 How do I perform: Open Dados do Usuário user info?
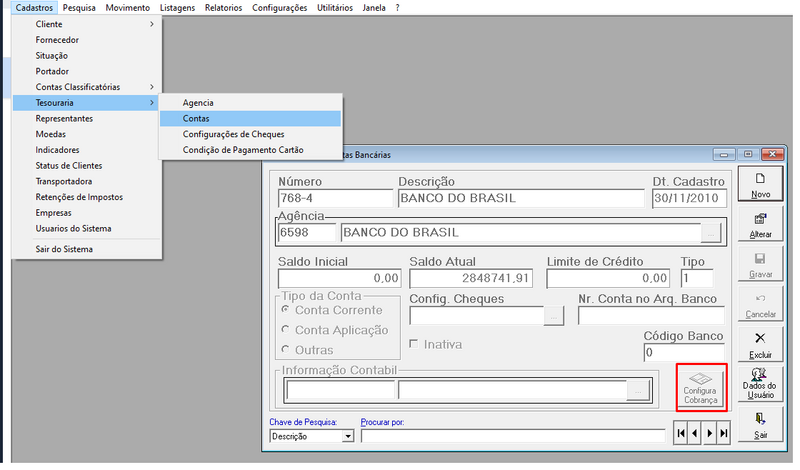click(x=760, y=384)
